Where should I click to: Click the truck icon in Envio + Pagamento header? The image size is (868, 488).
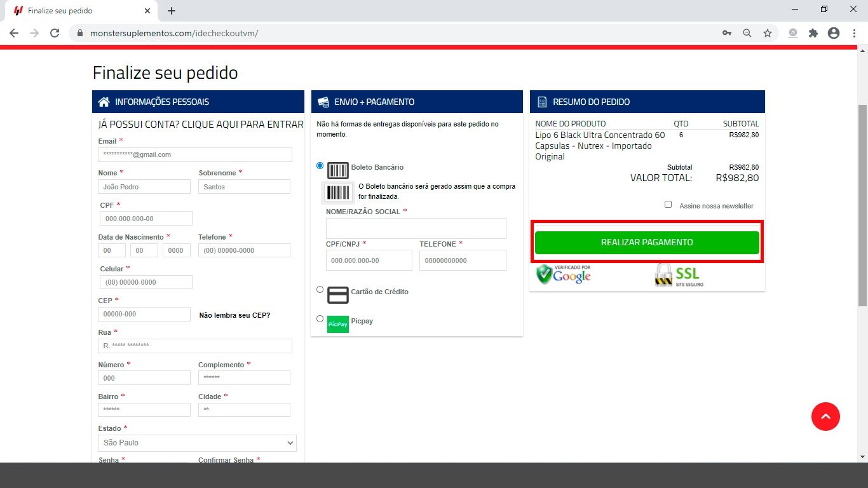point(323,102)
